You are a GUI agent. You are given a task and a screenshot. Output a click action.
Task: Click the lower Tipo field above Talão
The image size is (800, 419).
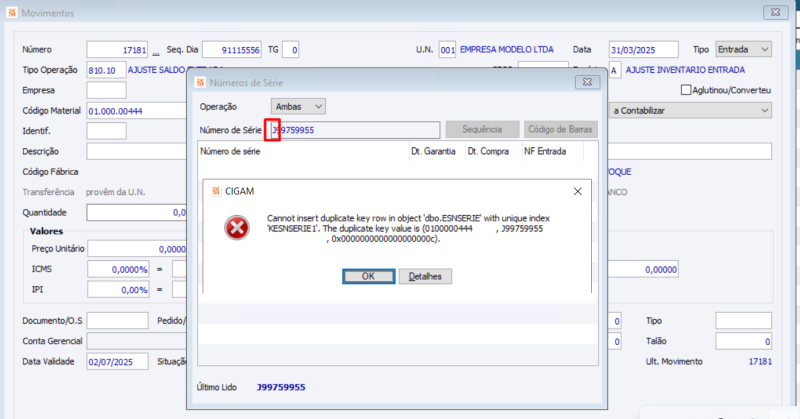(743, 321)
